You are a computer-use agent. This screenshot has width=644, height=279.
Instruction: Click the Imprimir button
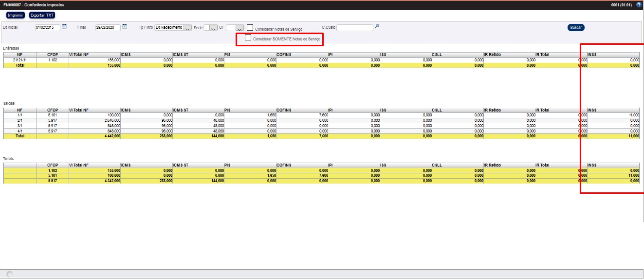(15, 15)
